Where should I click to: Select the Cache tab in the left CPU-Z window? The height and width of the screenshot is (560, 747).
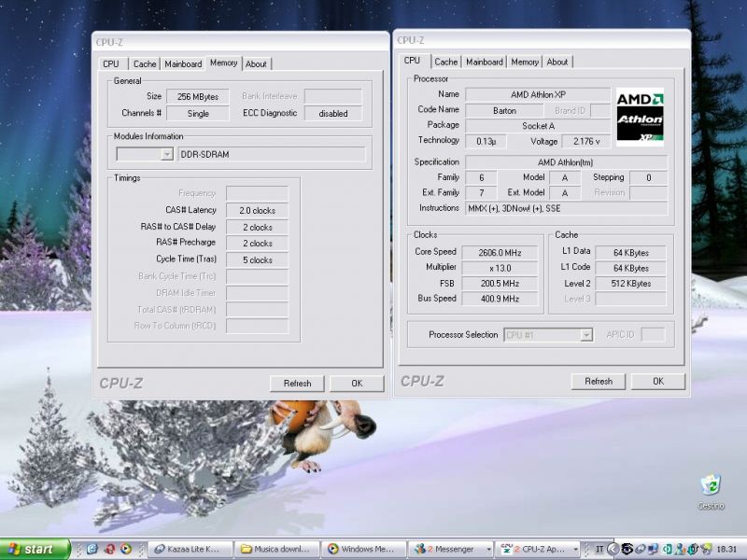[145, 63]
